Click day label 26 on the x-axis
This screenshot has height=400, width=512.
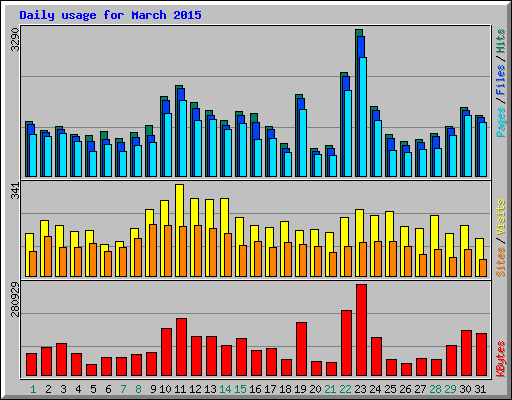click(405, 389)
